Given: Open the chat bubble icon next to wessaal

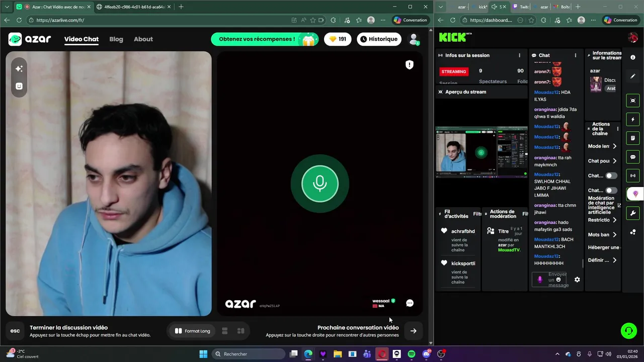Looking at the screenshot, I should tap(410, 303).
